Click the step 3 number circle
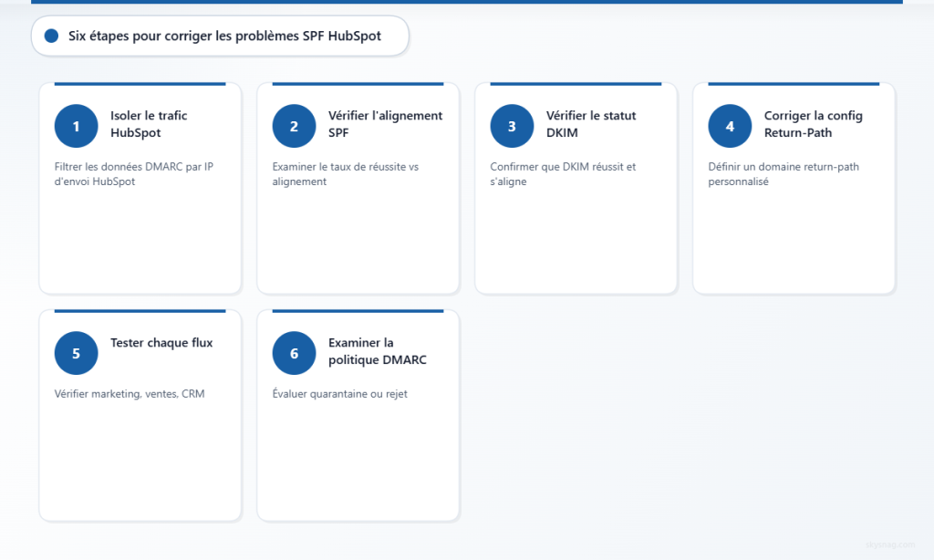 tap(513, 126)
